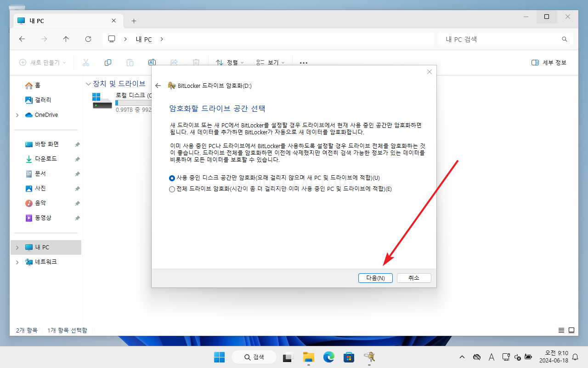Open 음악 (Music) in the sidebar
Viewport: 588px width, 368px height.
coord(45,203)
